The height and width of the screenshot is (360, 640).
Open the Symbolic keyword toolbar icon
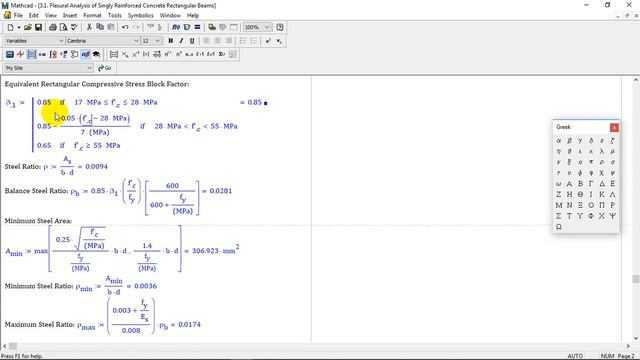point(96,54)
